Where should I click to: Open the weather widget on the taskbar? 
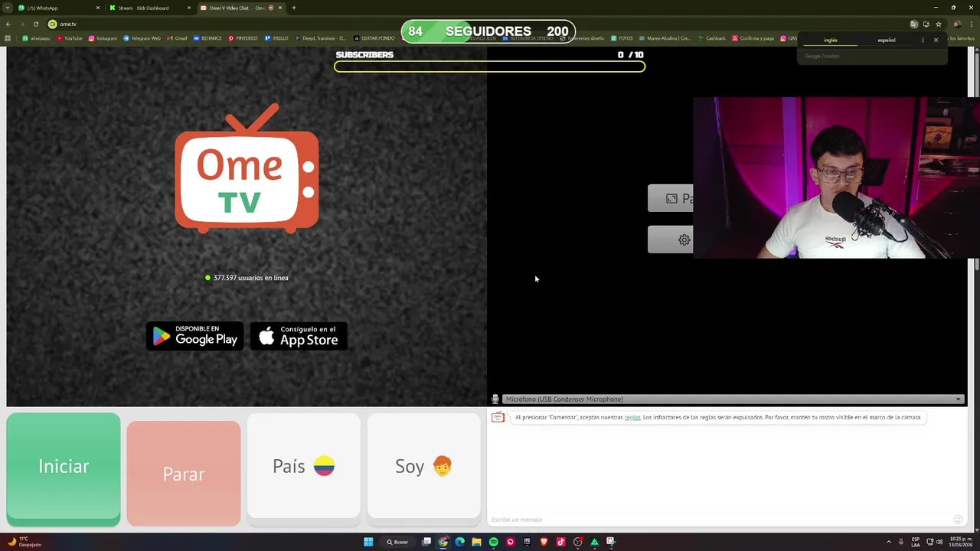point(24,542)
